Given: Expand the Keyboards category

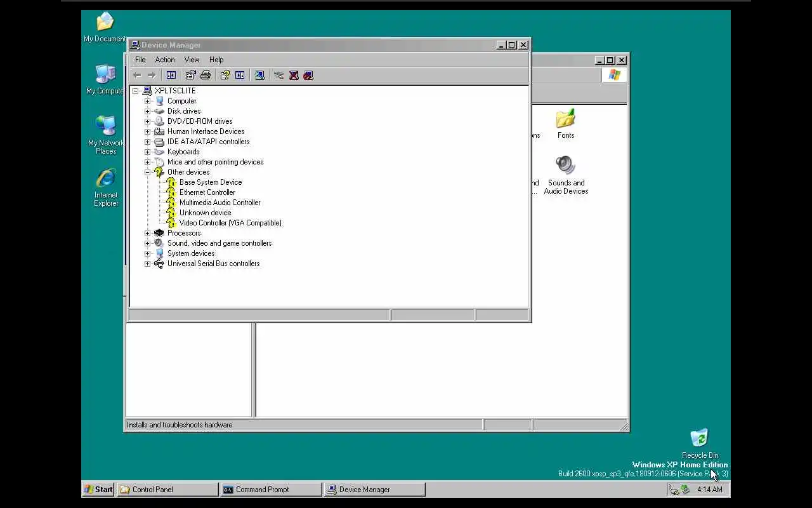Looking at the screenshot, I should click(148, 152).
